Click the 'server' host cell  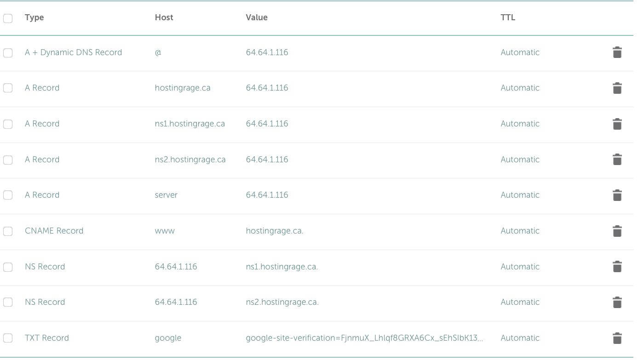click(x=166, y=195)
